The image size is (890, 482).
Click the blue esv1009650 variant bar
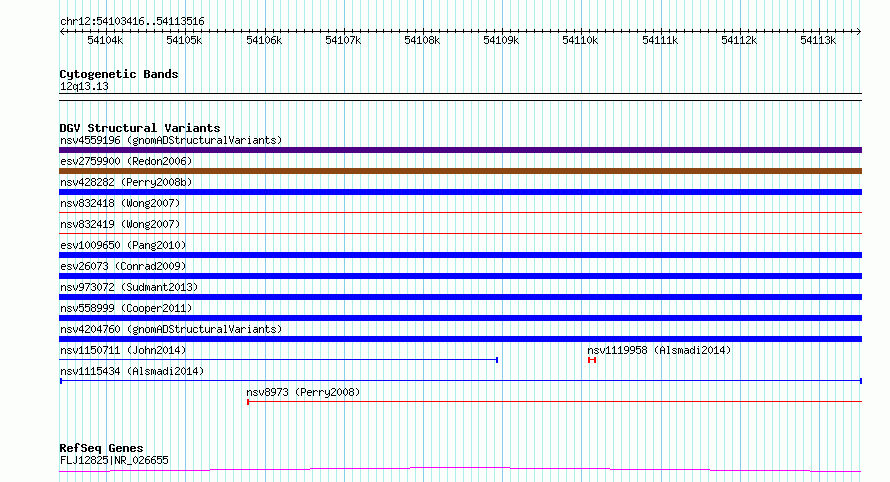coord(460,255)
